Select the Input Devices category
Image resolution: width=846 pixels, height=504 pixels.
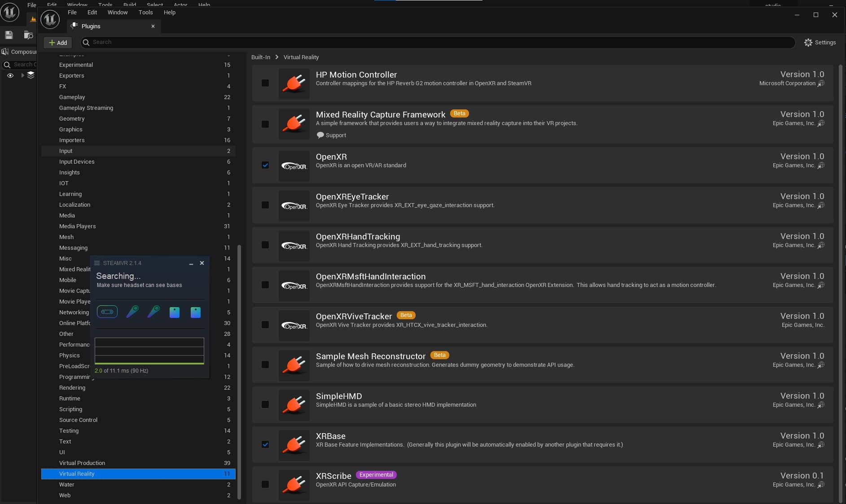click(x=138, y=162)
